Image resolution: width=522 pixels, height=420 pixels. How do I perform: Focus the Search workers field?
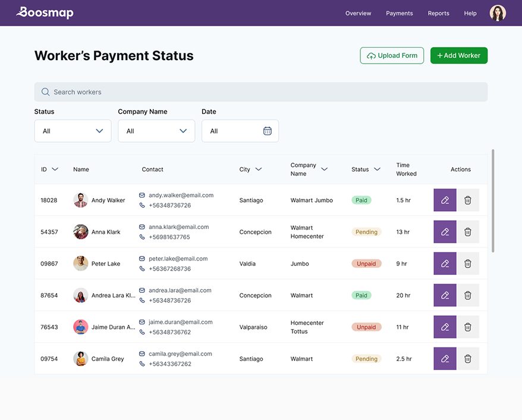click(261, 92)
